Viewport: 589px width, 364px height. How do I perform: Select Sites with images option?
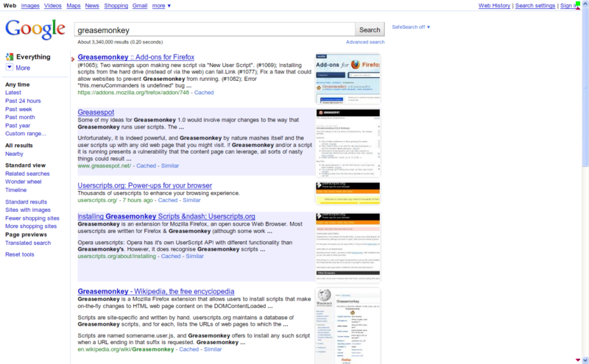(x=28, y=210)
